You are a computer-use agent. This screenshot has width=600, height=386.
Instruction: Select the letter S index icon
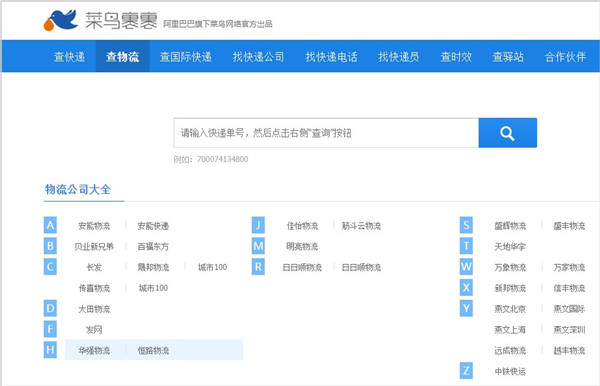tap(466, 225)
